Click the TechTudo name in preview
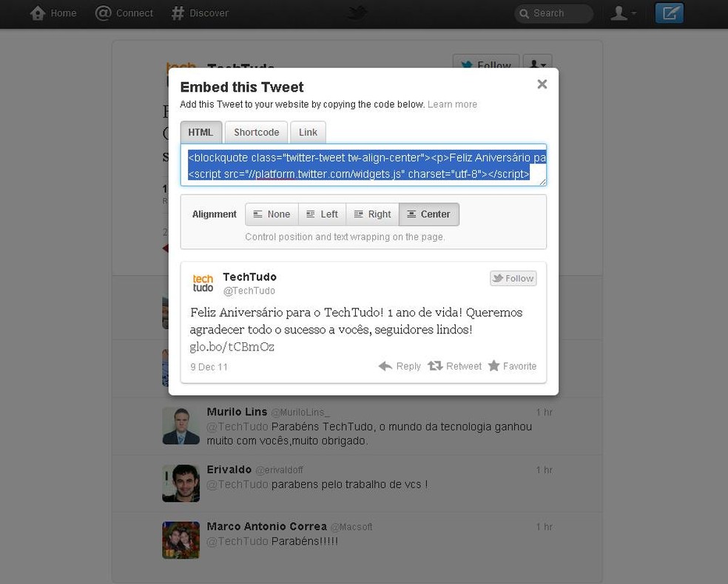Screen dimensions: 728x584 [x=250, y=277]
